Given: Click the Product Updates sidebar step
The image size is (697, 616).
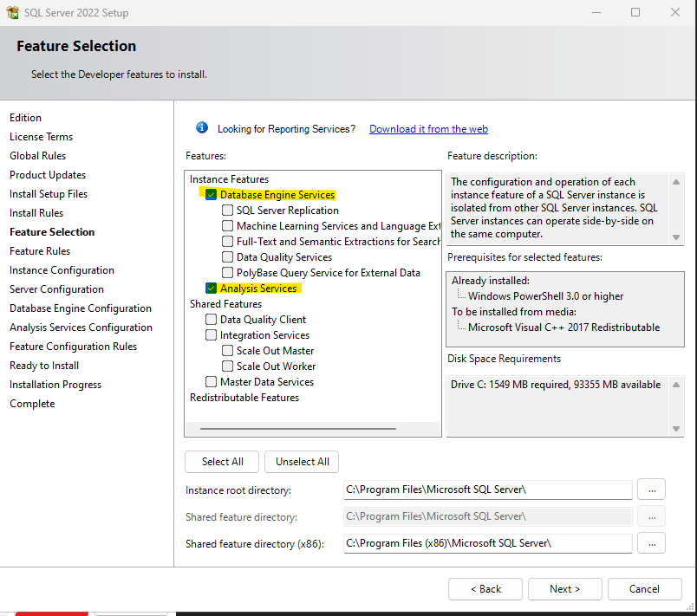Looking at the screenshot, I should [48, 175].
